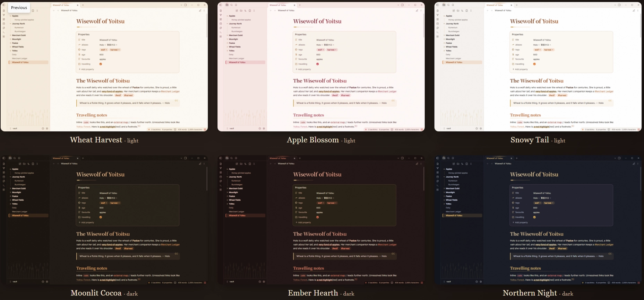Open daily note icon in Ember Hearth ribbon
The image size is (644, 300).
(221, 177)
